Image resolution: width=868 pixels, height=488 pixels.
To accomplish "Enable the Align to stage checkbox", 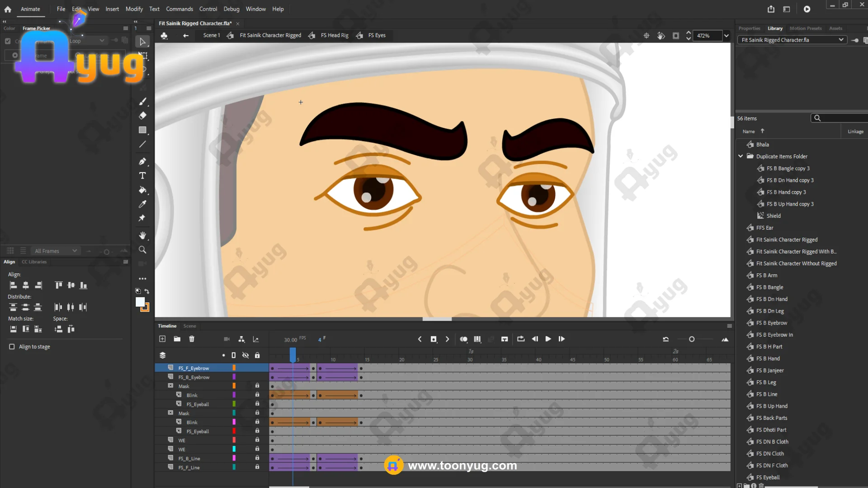I will click(x=12, y=347).
